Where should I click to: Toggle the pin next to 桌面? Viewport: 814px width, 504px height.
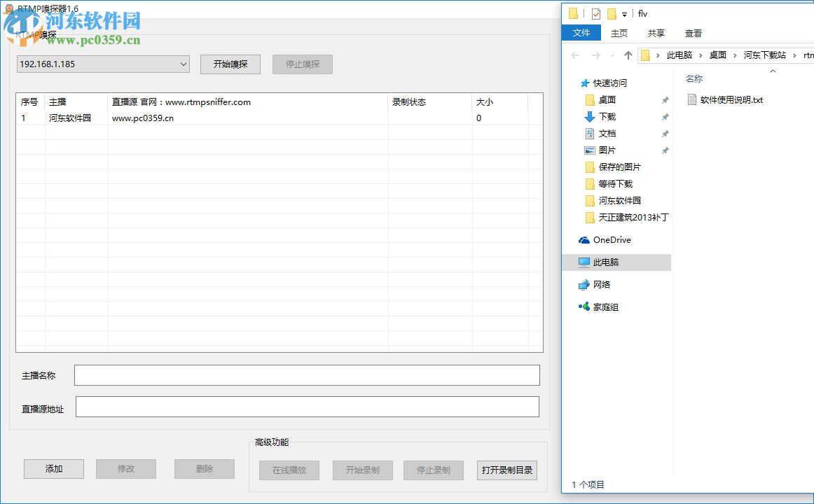pos(665,100)
